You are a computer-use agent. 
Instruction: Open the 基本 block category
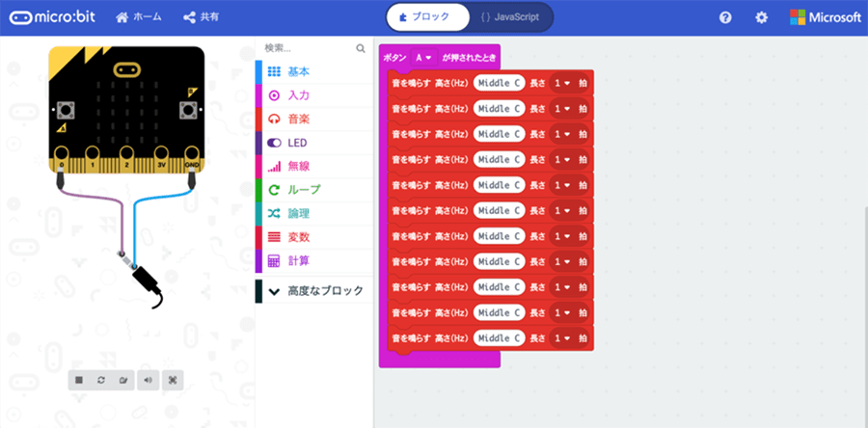tap(313, 72)
